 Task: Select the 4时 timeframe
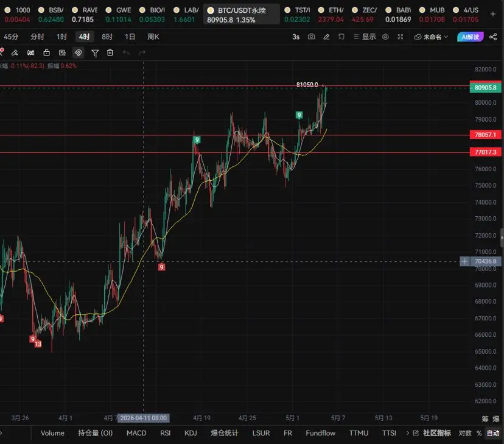pyautogui.click(x=85, y=37)
